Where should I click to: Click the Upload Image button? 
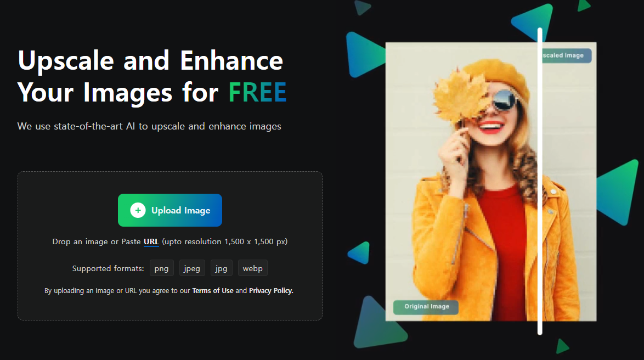tap(170, 210)
